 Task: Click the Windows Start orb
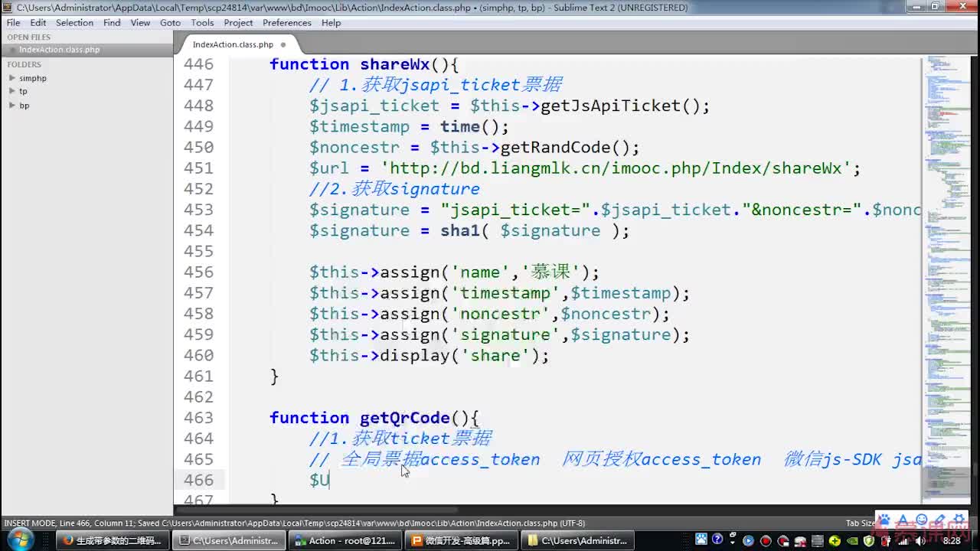pyautogui.click(x=21, y=540)
